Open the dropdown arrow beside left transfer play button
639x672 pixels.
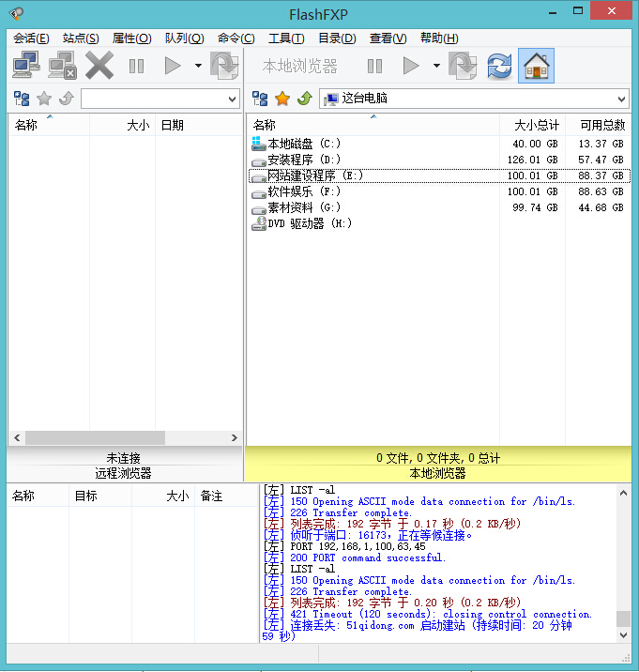[198, 66]
